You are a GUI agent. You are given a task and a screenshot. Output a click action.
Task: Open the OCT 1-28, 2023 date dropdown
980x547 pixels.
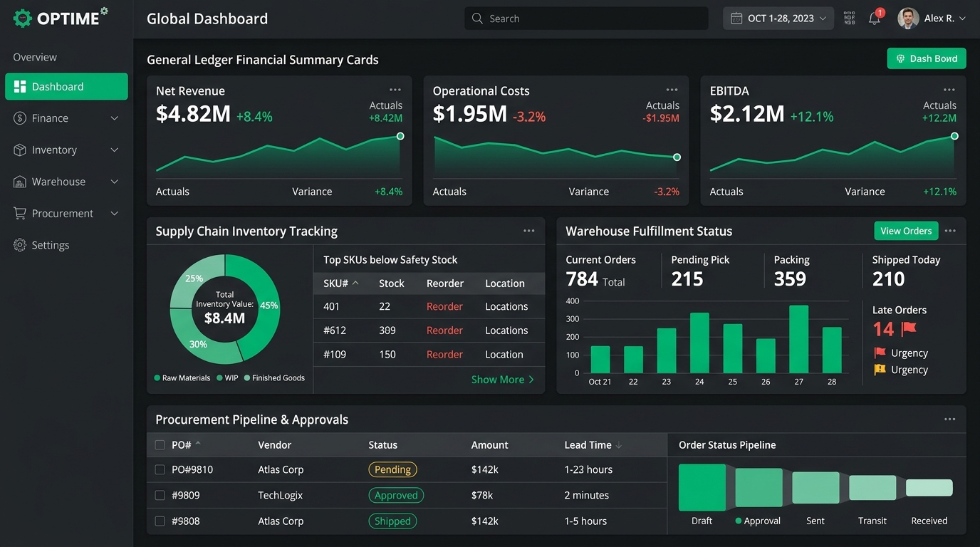(x=778, y=19)
